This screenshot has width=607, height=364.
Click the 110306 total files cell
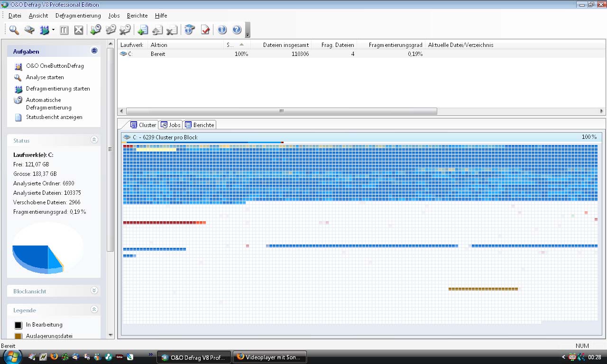point(300,54)
